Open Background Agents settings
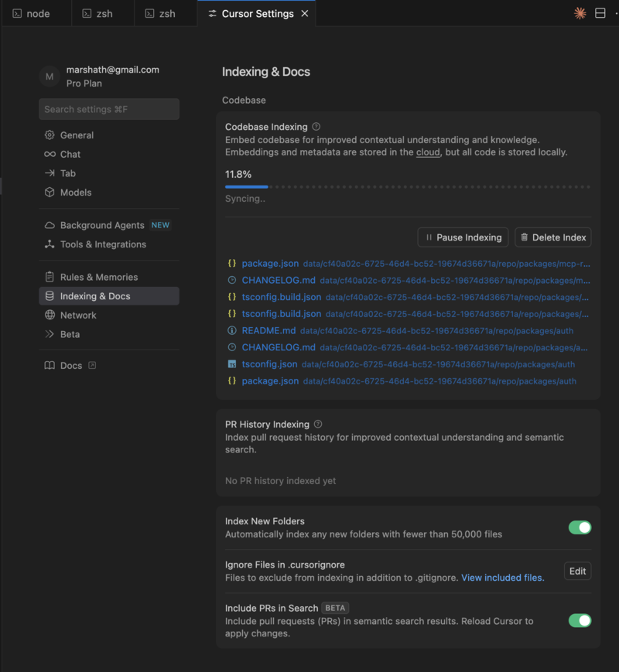 109,225
